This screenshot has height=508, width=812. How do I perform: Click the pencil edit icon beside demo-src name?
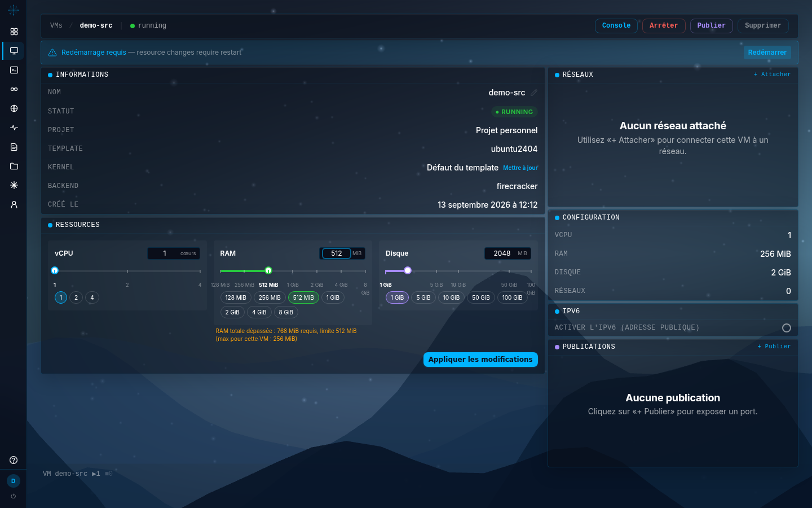534,93
